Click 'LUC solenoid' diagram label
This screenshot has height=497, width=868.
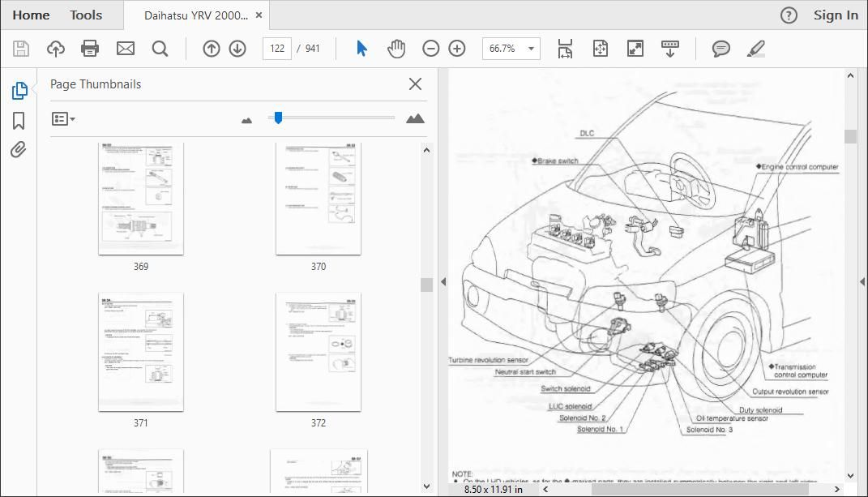coord(571,406)
